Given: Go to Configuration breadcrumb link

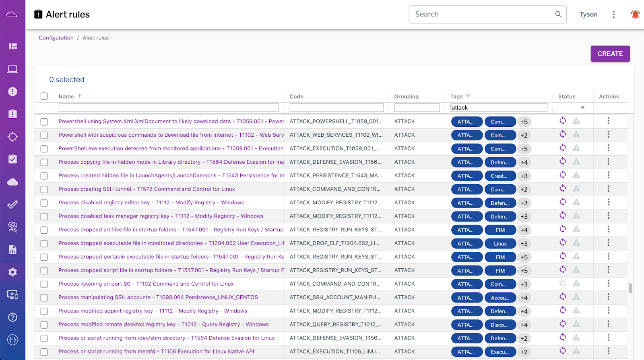Looking at the screenshot, I should 56,38.
